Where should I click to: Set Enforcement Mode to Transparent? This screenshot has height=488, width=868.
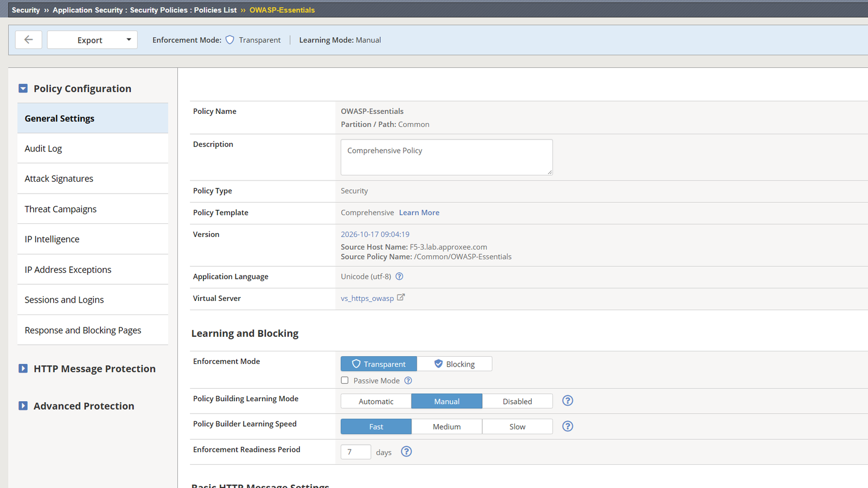click(x=379, y=364)
